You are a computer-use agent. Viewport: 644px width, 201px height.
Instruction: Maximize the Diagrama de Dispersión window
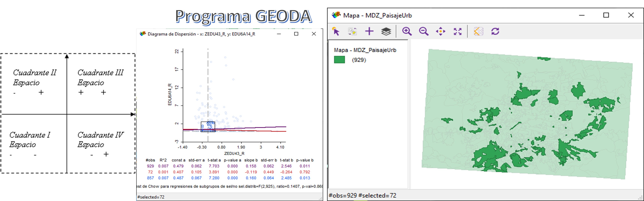tap(296, 34)
